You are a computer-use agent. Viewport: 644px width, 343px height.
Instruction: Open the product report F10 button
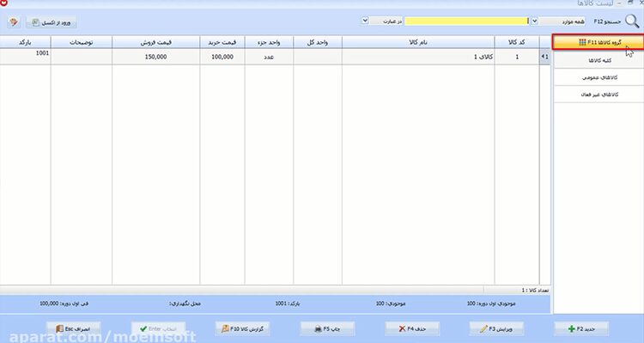(243, 328)
